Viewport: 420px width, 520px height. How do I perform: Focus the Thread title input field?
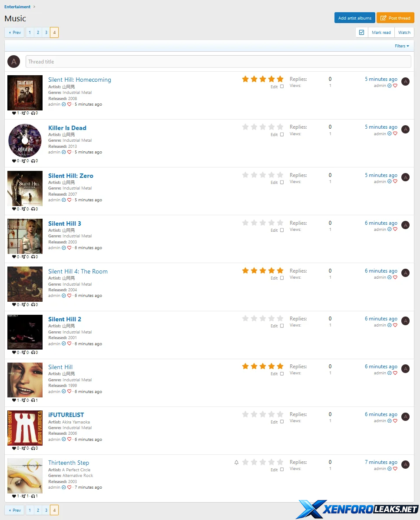click(218, 62)
